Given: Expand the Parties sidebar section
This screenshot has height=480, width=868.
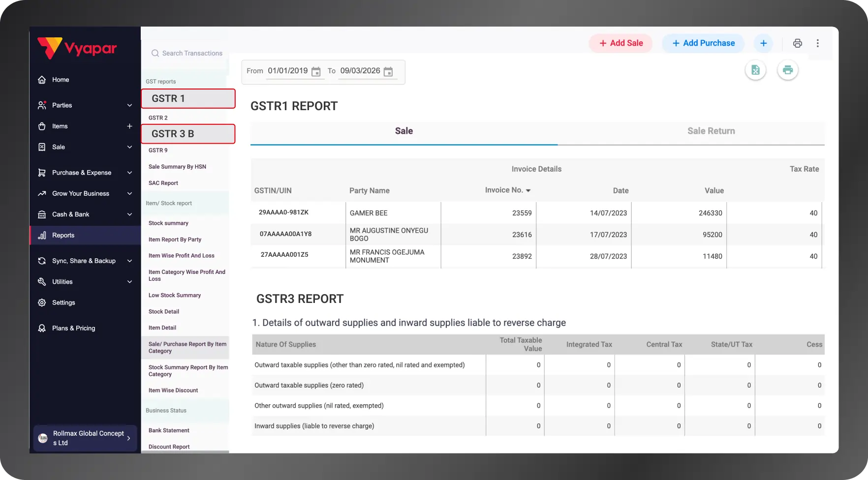Looking at the screenshot, I should [129, 105].
